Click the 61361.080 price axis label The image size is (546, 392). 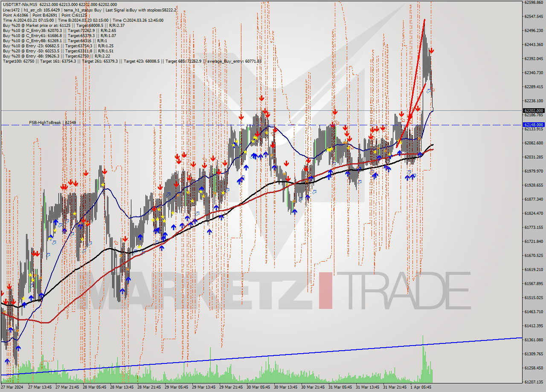point(533,340)
